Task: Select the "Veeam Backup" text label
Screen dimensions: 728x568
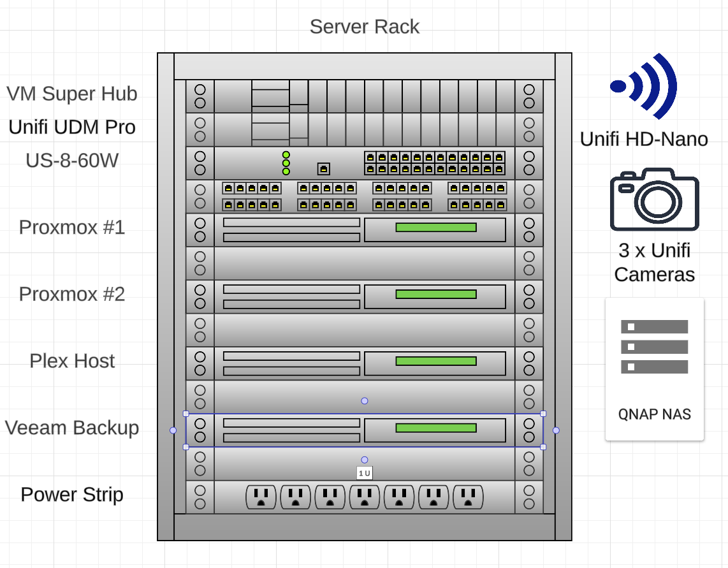Action: 72,427
